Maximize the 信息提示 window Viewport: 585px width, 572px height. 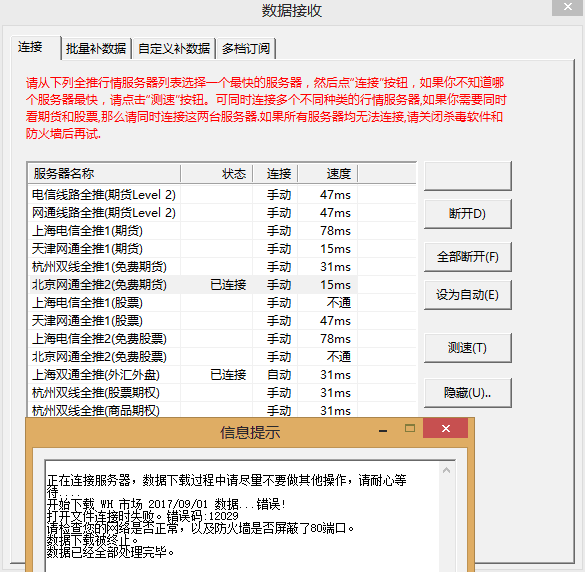[x=410, y=428]
